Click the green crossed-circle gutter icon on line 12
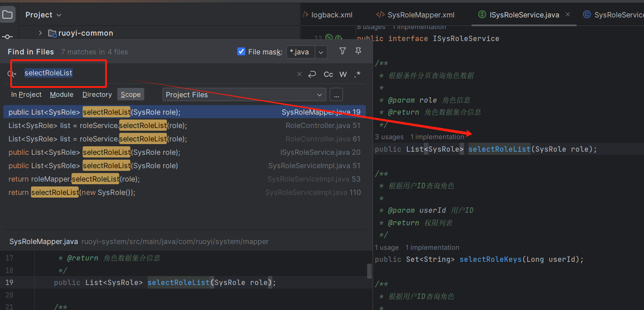Image resolution: width=644 pixels, height=310 pixels. click(329, 38)
